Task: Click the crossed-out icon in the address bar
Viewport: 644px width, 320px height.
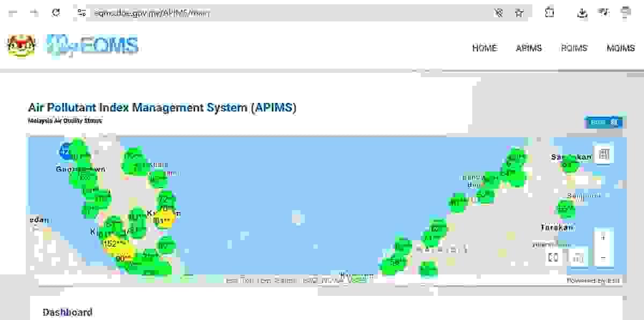Action: [499, 13]
